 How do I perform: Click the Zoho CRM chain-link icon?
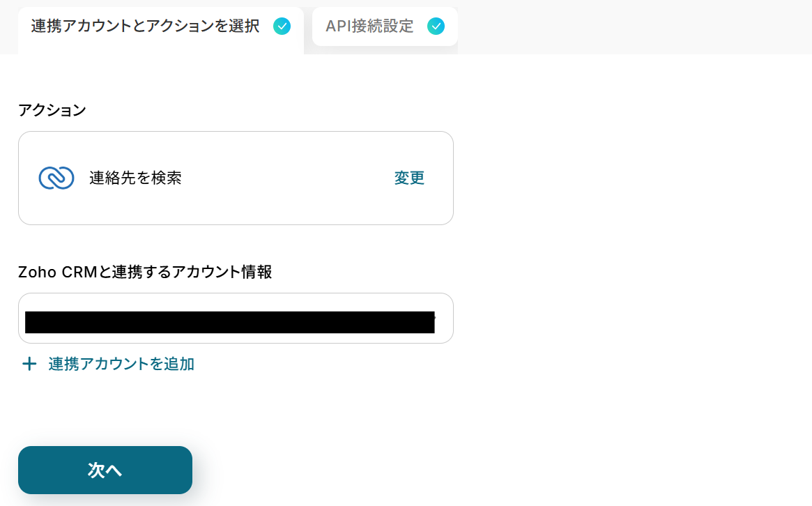pyautogui.click(x=56, y=178)
